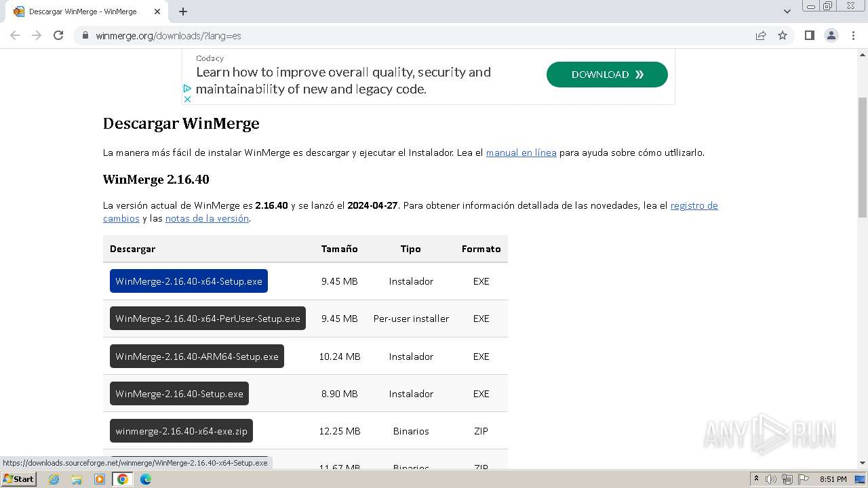The height and width of the screenshot is (488, 868).
Task: Open a new browser tab
Action: (183, 12)
